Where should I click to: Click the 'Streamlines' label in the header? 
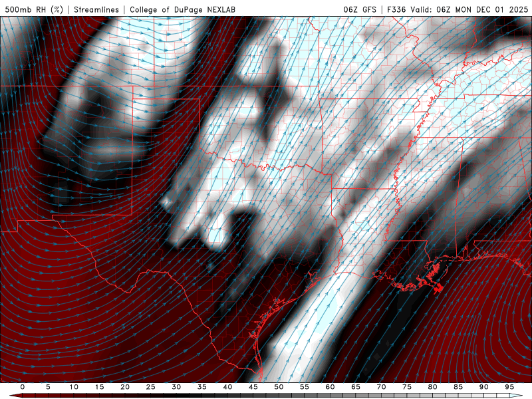[96, 9]
